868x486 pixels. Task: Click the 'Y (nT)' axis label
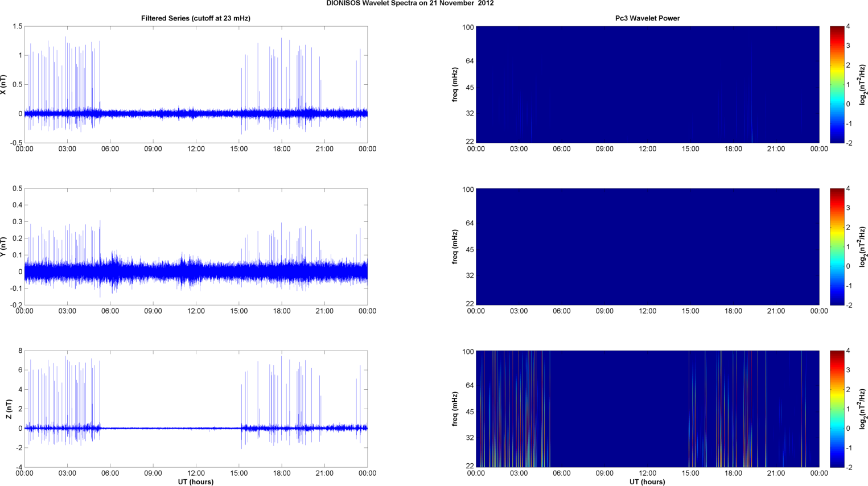[4, 247]
